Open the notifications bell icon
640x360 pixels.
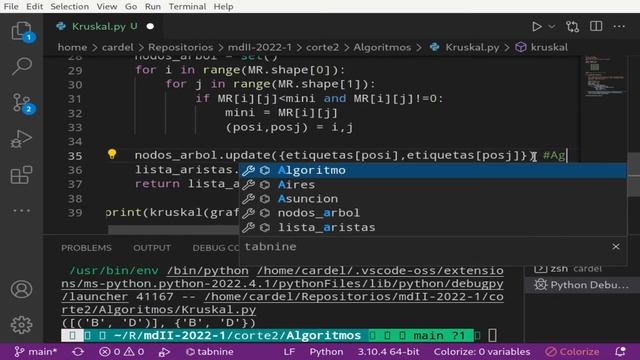[x=620, y=351]
